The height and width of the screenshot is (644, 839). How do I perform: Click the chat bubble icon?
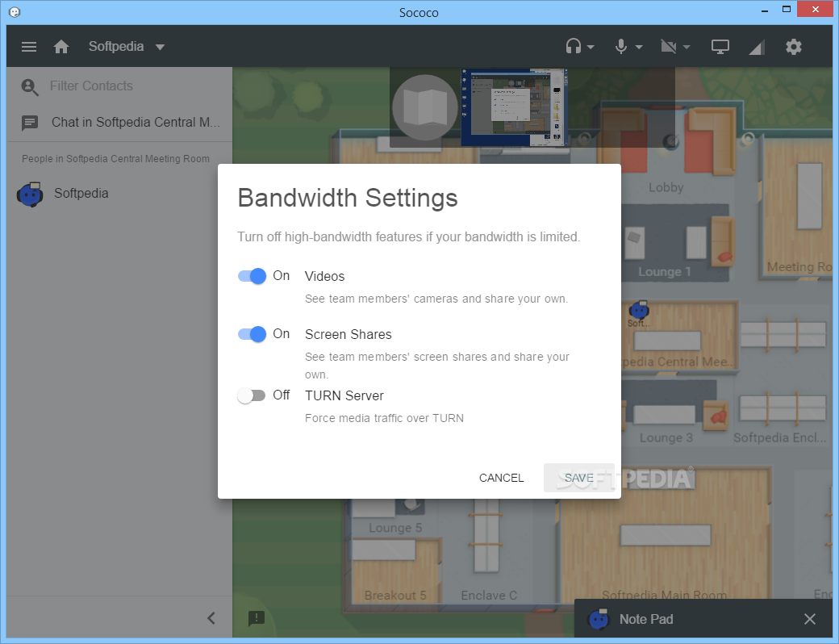click(x=29, y=123)
